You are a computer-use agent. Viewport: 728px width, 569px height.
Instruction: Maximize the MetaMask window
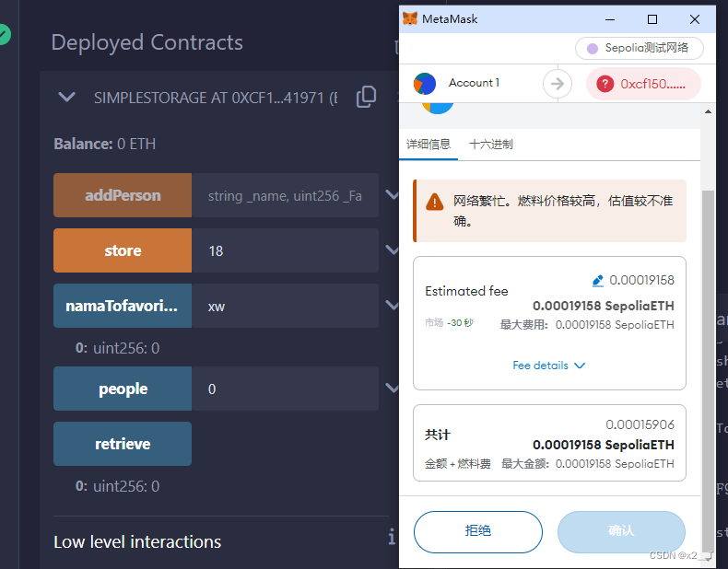[x=652, y=19]
